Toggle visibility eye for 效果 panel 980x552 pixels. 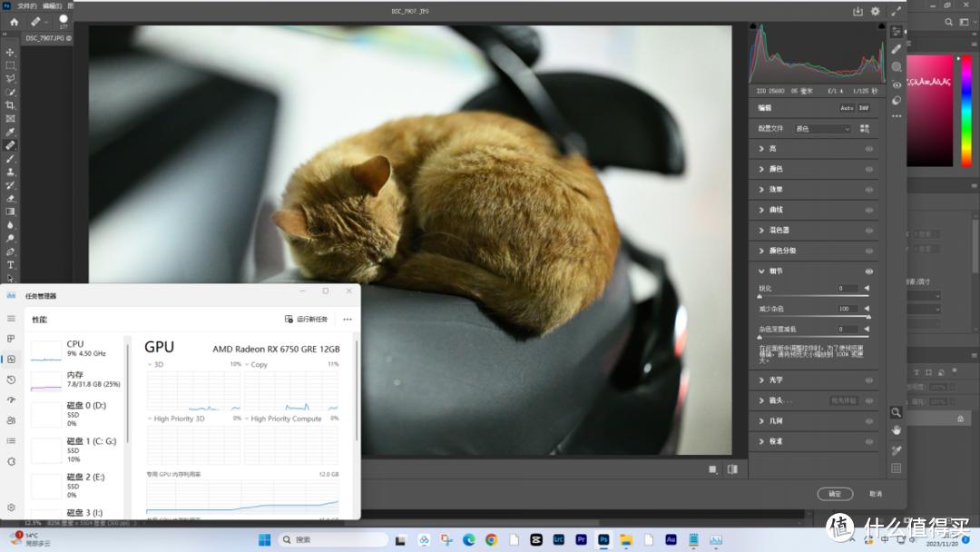coord(868,190)
